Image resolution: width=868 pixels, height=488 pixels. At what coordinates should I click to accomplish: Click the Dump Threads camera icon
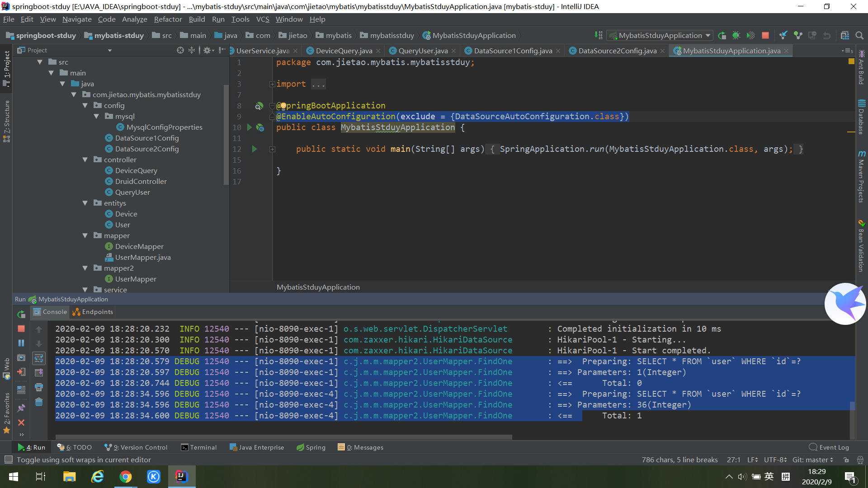tap(21, 357)
